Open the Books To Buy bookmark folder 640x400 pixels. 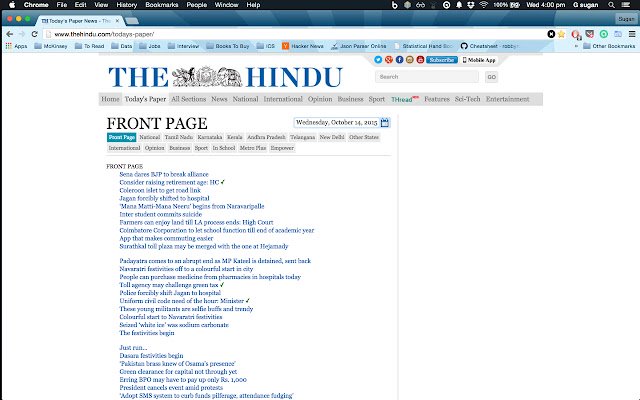[228, 46]
